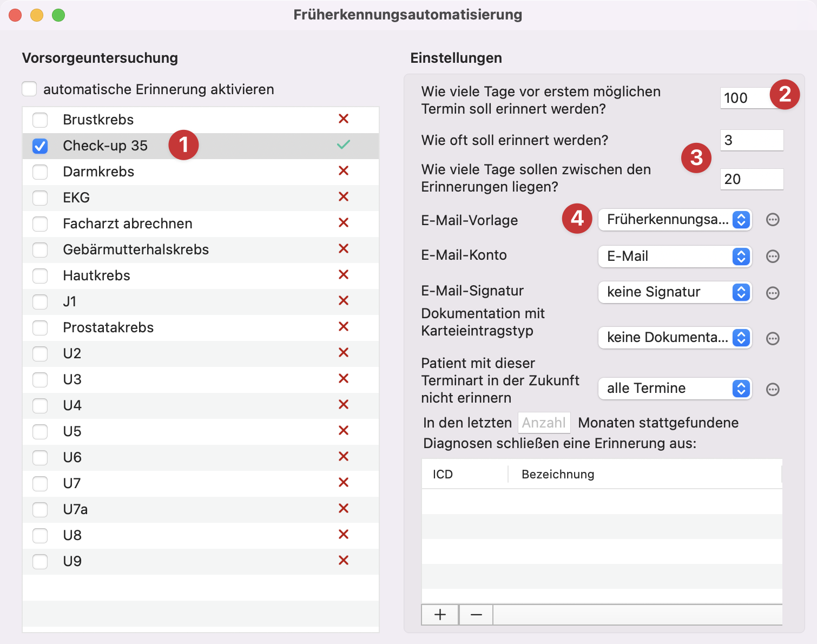The height and width of the screenshot is (644, 817).
Task: Open the E-Mail-Konto dropdown
Action: point(675,257)
